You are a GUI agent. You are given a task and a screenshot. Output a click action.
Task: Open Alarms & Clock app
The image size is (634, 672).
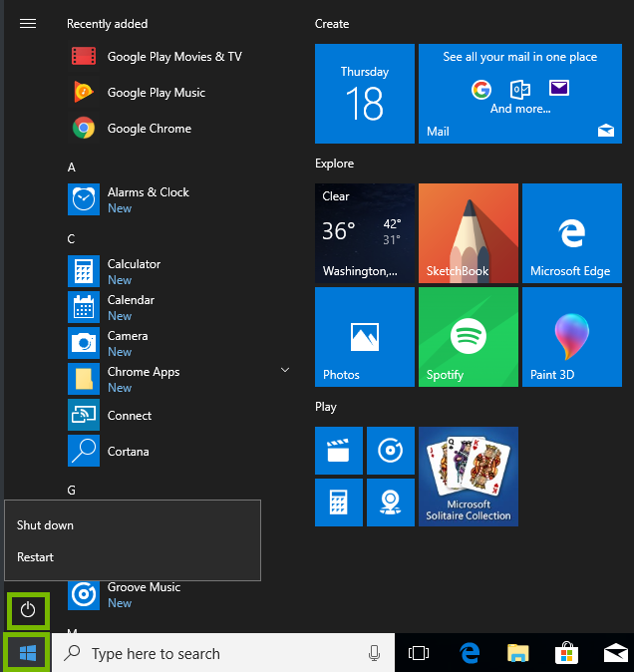click(x=179, y=199)
